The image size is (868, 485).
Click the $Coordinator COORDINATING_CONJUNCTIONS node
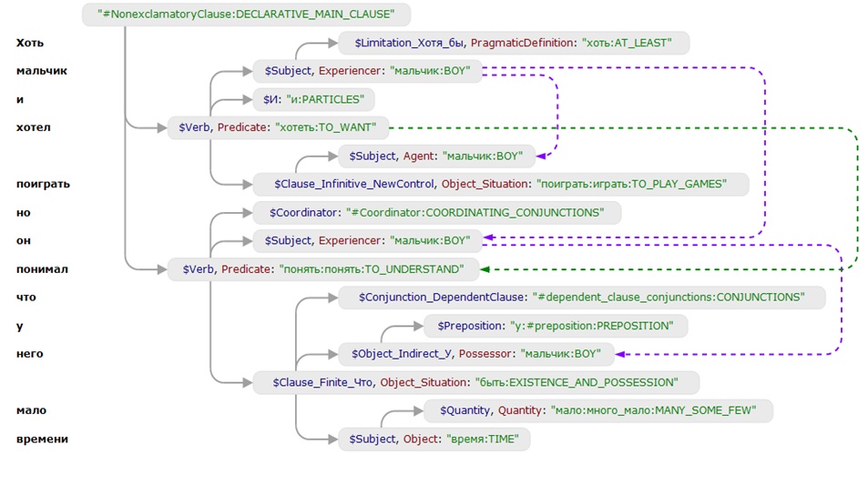pyautogui.click(x=437, y=212)
